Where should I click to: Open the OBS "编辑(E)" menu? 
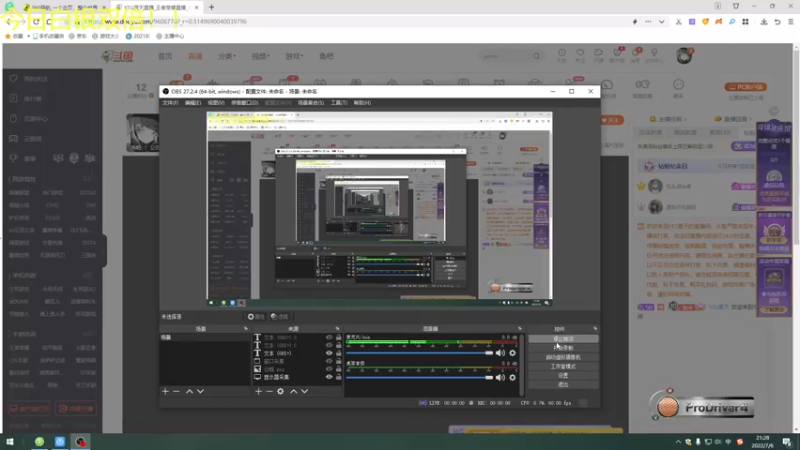tap(193, 103)
